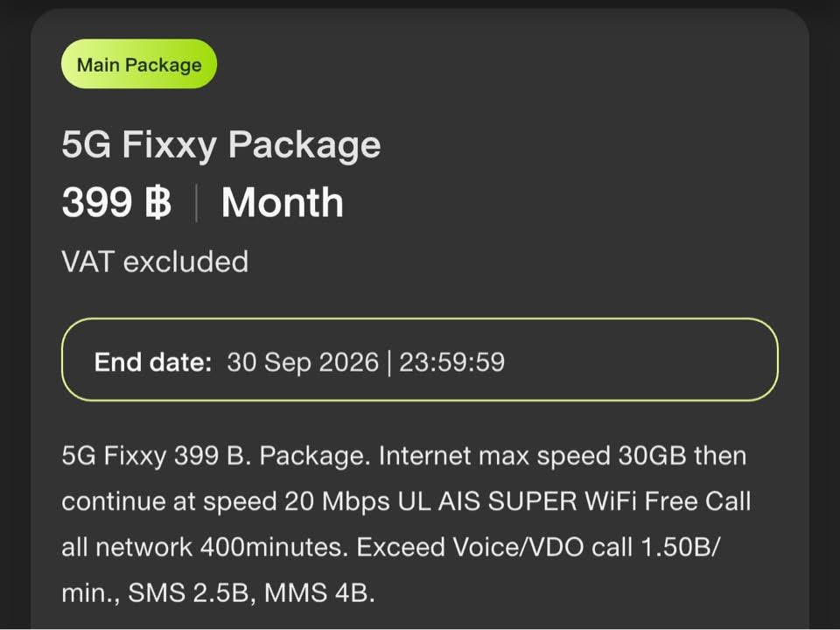Image resolution: width=840 pixels, height=630 pixels.
Task: Click the End date label
Action: [x=153, y=362]
